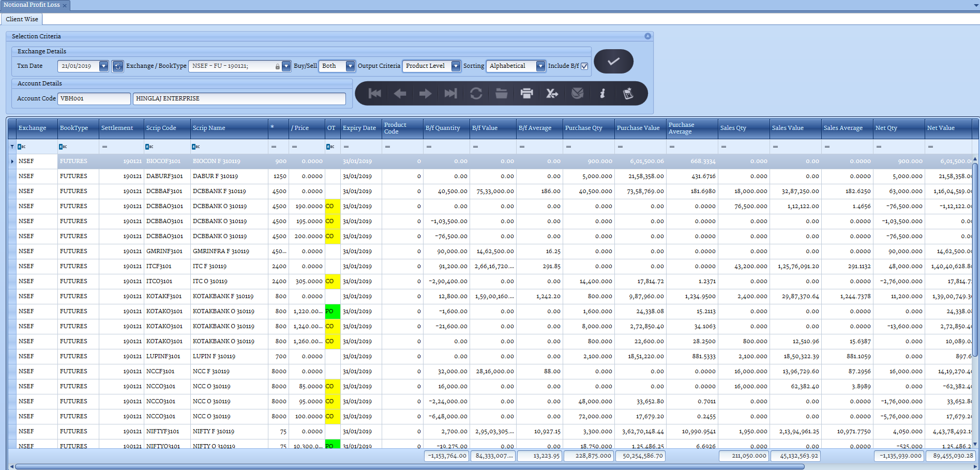Click the refresh icon beside Txn Date
980x470 pixels.
pyautogui.click(x=118, y=66)
